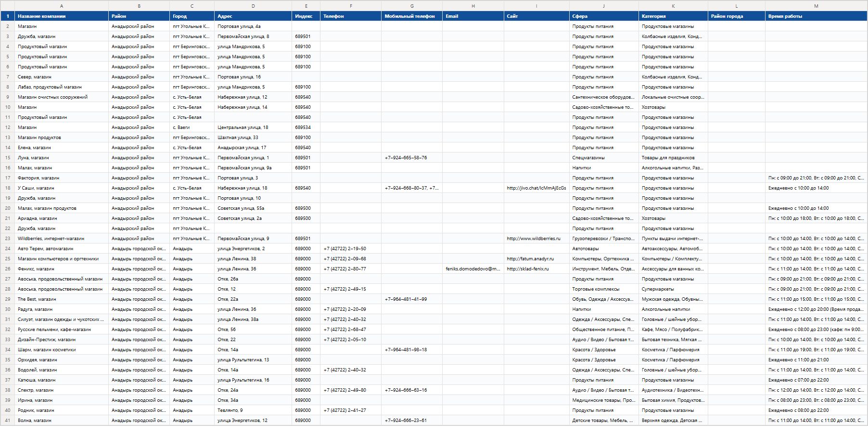Click the 'Район города' header cell
This screenshot has width=868, height=434.
point(737,16)
